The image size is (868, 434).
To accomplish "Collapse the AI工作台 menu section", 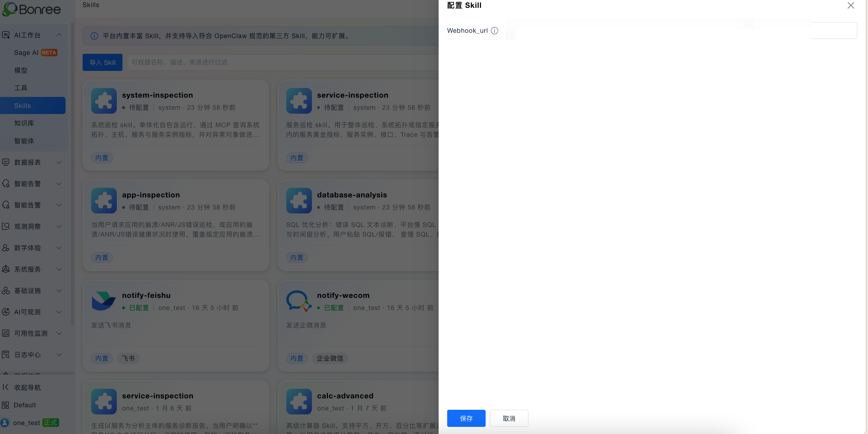I will (x=59, y=35).
